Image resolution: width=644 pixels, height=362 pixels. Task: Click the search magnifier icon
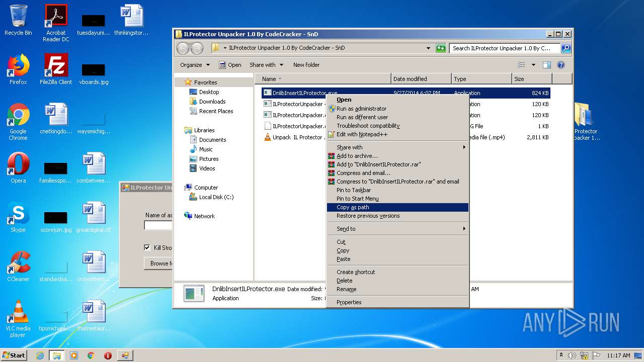(x=566, y=48)
